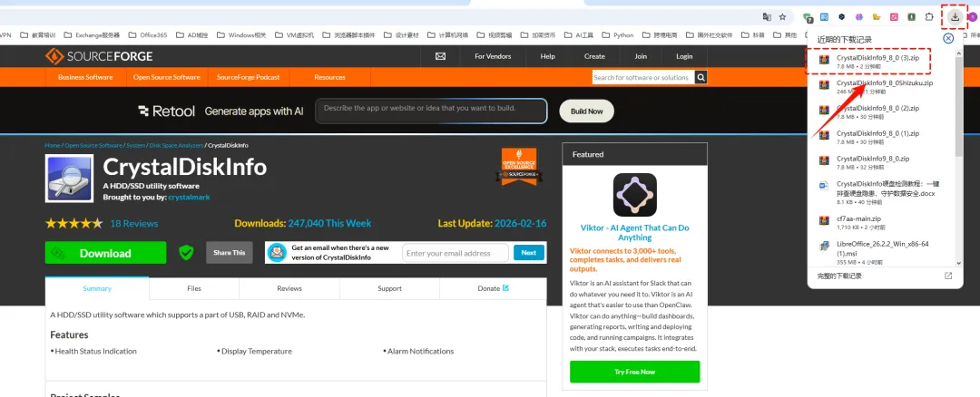Switch to the Reviews tab
Image resolution: width=980 pixels, height=397 pixels.
coord(289,288)
